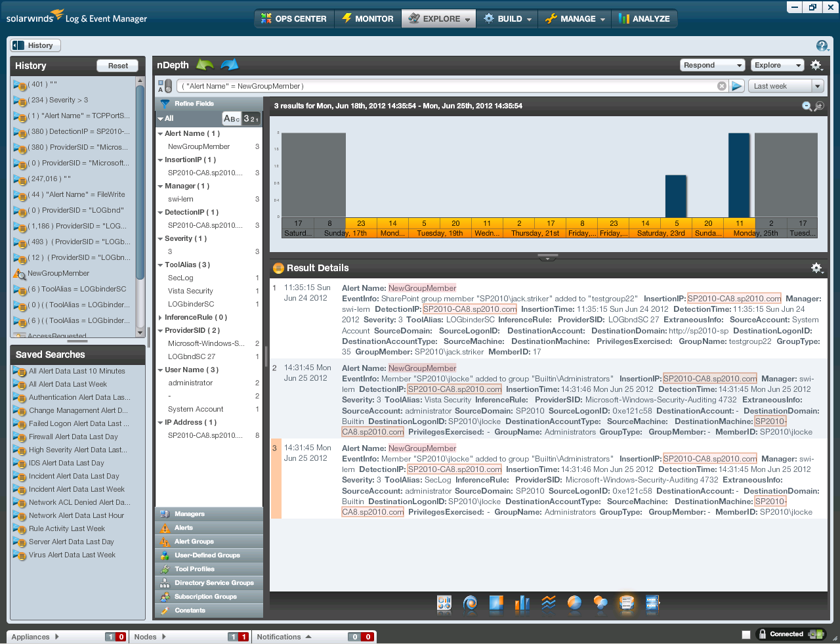Show the line graph view icon

549,603
